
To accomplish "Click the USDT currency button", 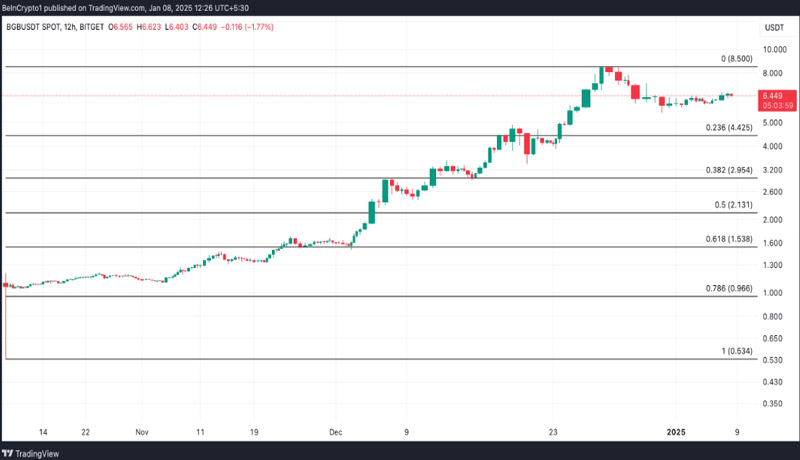I will point(774,28).
